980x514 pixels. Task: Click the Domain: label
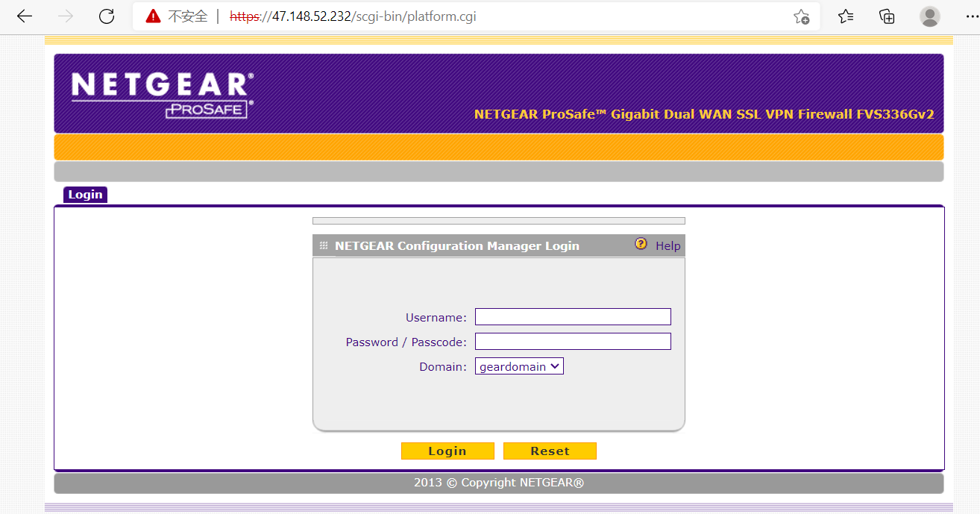click(x=442, y=367)
